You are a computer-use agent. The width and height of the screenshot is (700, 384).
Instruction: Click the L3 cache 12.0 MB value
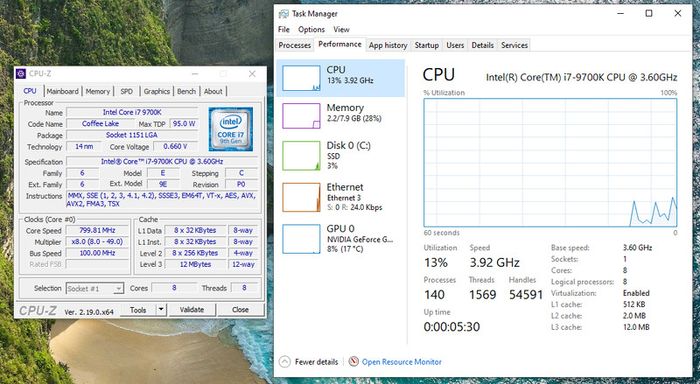[636, 327]
